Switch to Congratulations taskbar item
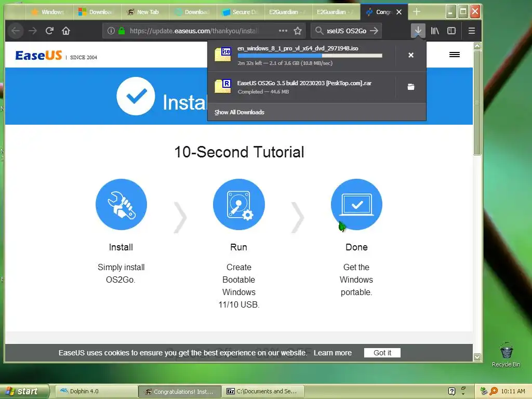 click(180, 392)
